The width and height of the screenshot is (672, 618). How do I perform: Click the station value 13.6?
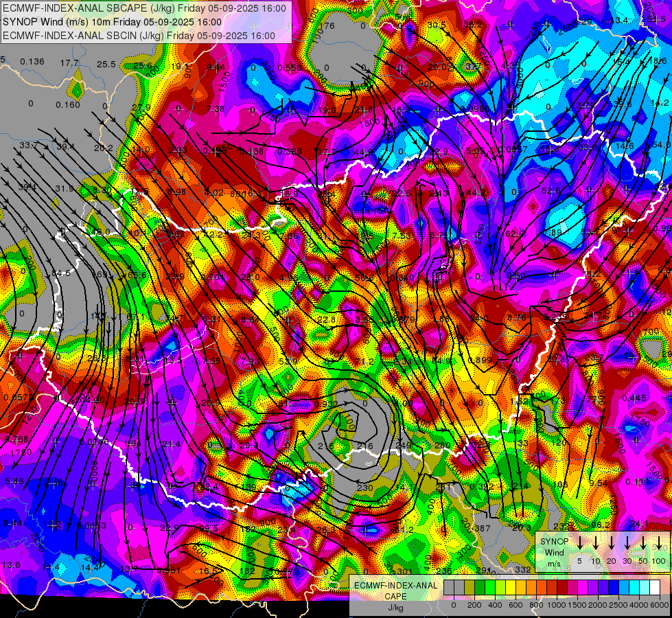(x=11, y=565)
